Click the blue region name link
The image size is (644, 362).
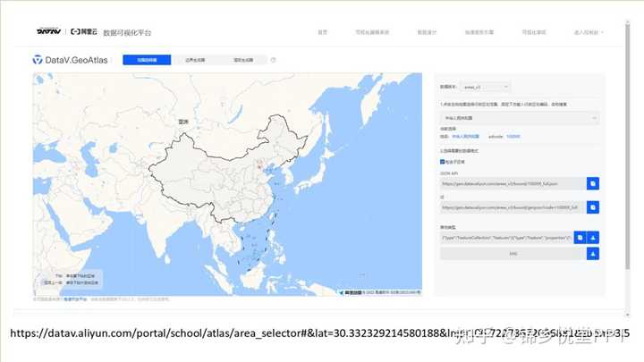[x=465, y=137]
